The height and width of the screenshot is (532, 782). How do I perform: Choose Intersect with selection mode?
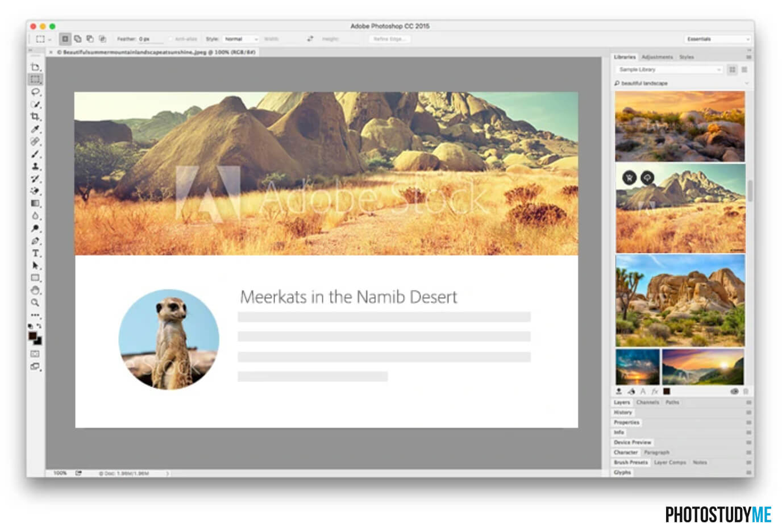point(102,39)
